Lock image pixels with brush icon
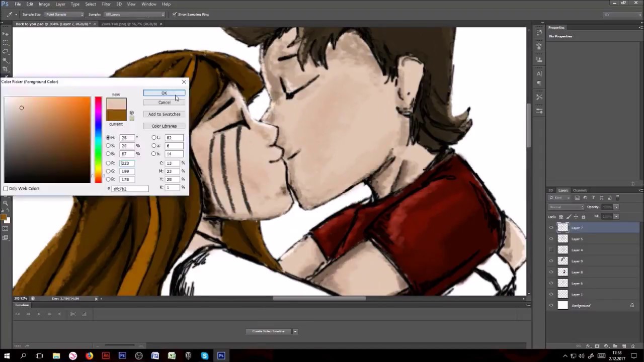 pyautogui.click(x=569, y=217)
